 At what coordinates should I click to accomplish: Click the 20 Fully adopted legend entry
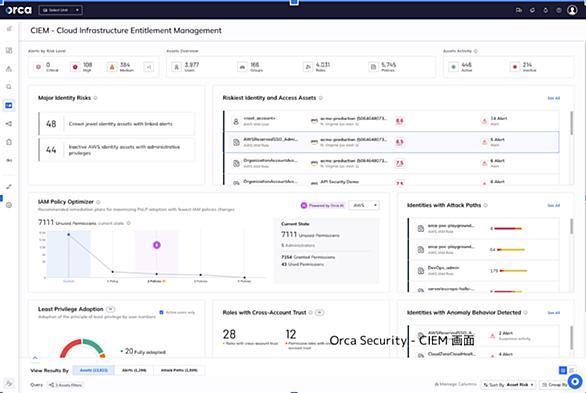click(143, 352)
